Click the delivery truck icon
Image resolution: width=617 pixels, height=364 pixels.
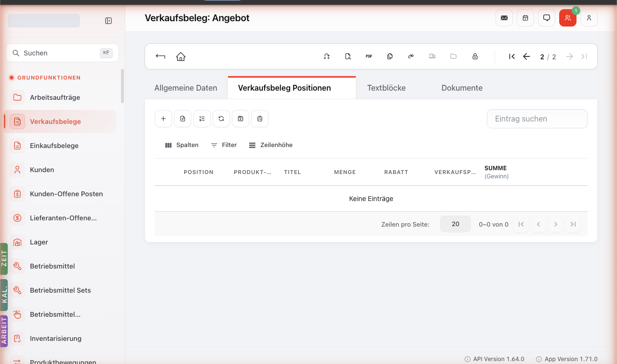(x=432, y=56)
